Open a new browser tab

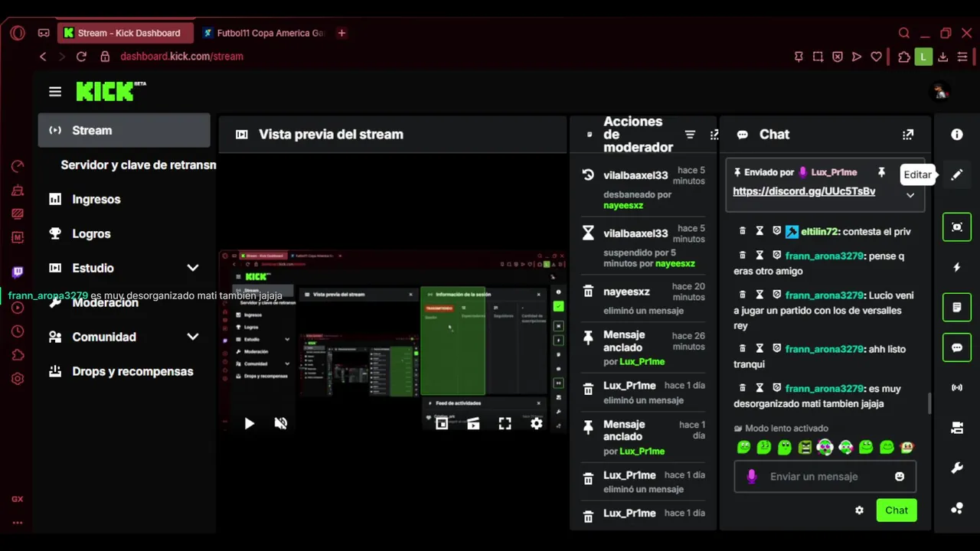pos(341,33)
